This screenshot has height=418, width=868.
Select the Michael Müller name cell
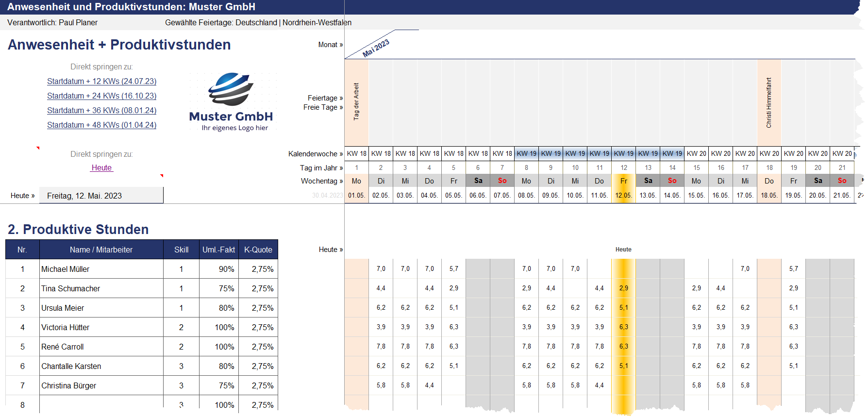(x=101, y=269)
